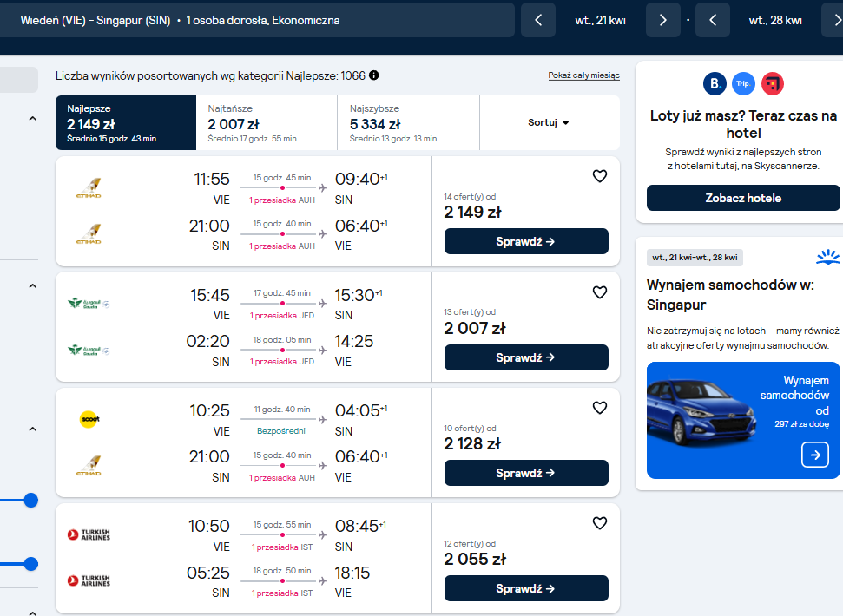Click the red hotel partner logo icon

[773, 84]
